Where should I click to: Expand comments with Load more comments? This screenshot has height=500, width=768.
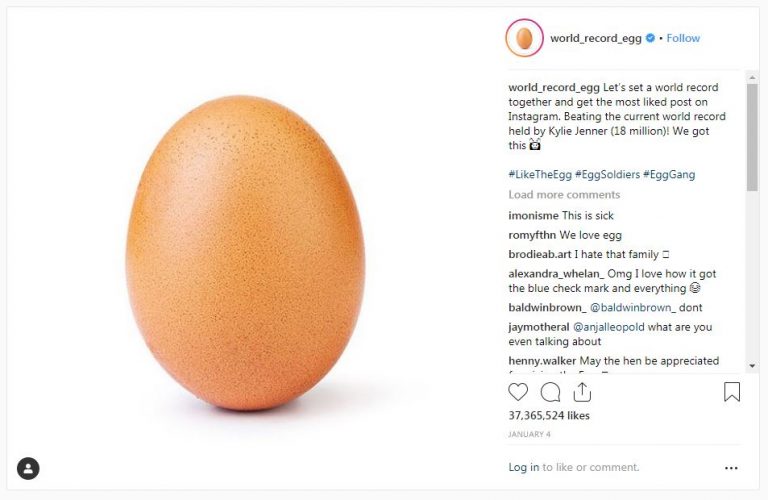point(564,195)
